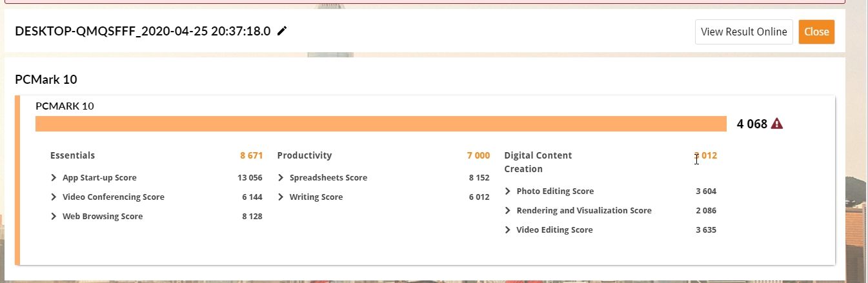Click the PCMark 10 section title

tap(46, 80)
